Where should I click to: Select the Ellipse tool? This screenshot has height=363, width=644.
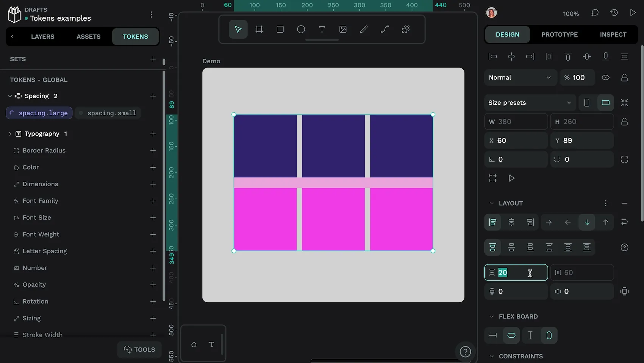pyautogui.click(x=300, y=29)
